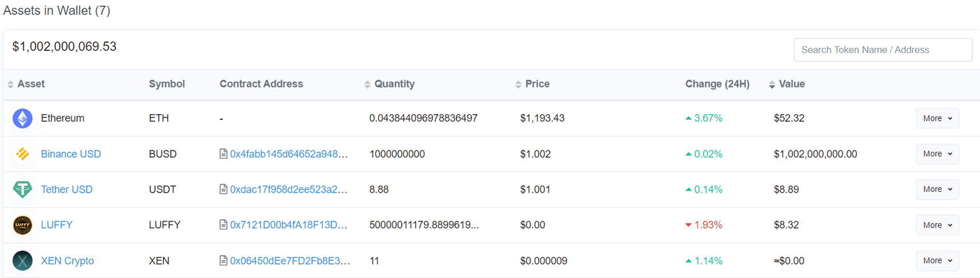The image size is (980, 278).
Task: Click the Ethereum asset name
Action: click(x=63, y=118)
